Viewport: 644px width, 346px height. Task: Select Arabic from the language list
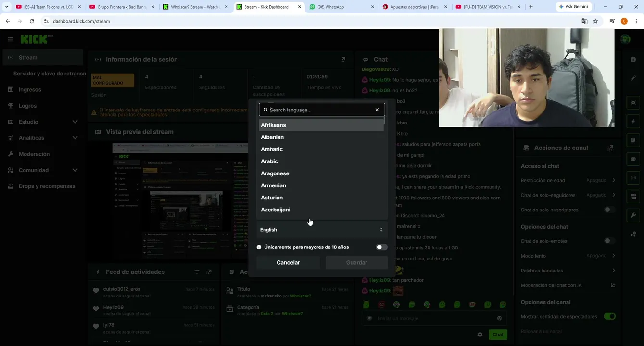(x=321, y=161)
